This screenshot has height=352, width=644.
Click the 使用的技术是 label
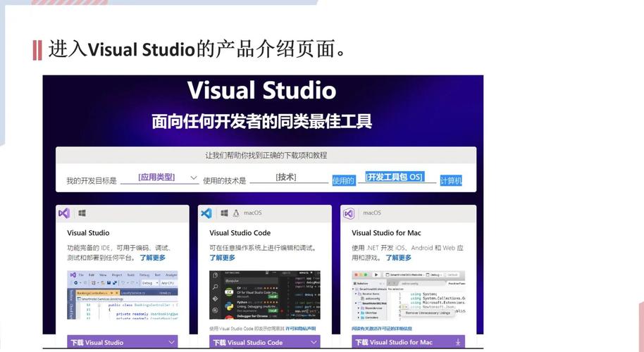tap(224, 180)
